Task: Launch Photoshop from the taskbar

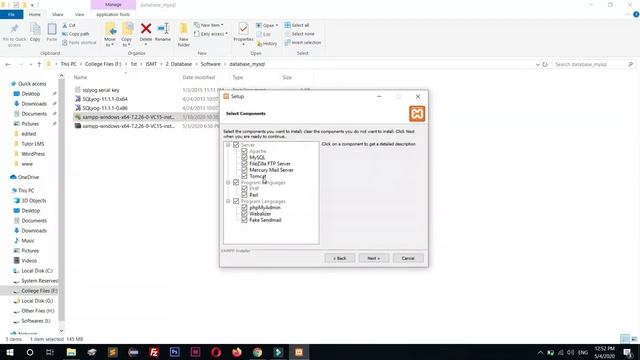Action: click(x=175, y=352)
